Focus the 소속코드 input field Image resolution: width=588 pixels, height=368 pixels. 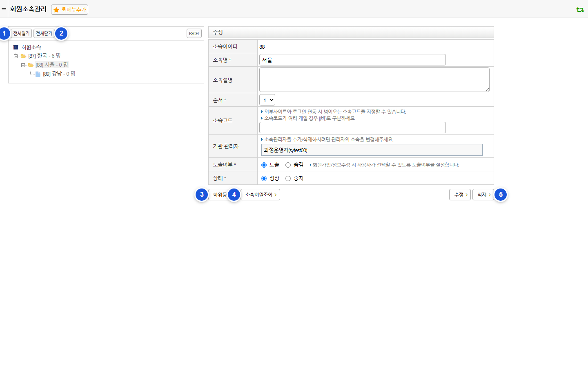[352, 128]
